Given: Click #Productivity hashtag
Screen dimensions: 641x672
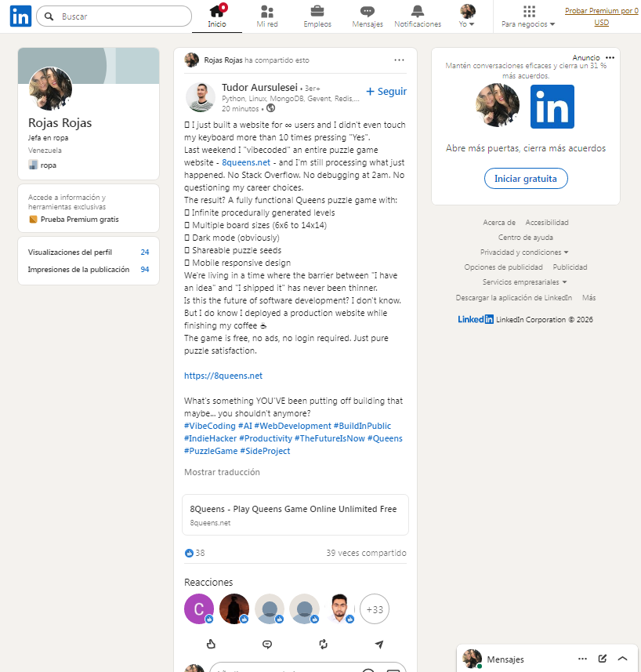Looking at the screenshot, I should click(x=266, y=438).
